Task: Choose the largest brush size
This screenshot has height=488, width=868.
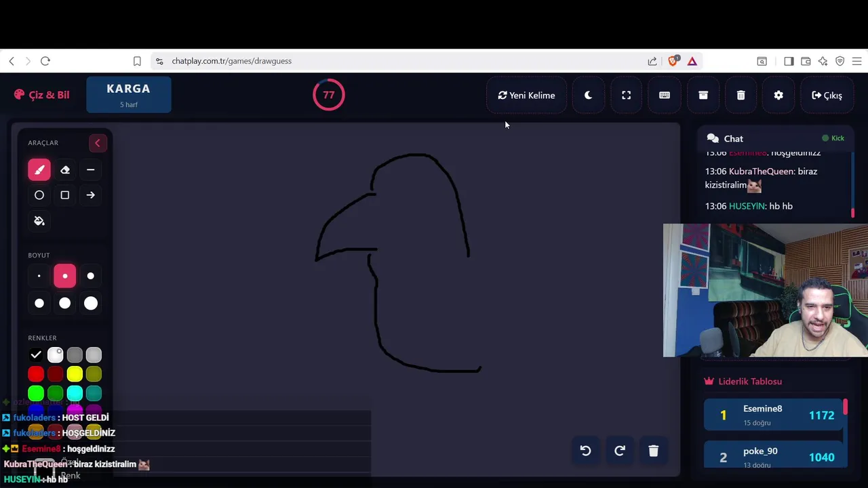Action: pyautogui.click(x=90, y=303)
